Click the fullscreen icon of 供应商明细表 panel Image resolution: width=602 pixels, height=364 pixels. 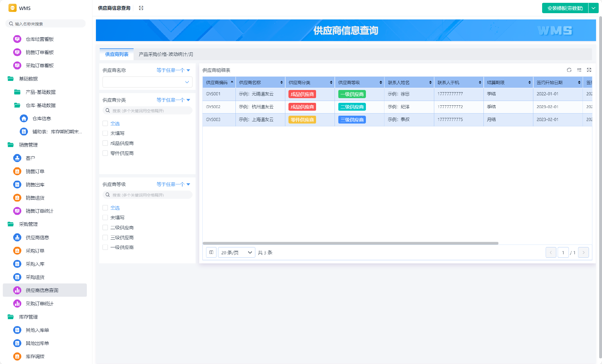[x=589, y=70]
